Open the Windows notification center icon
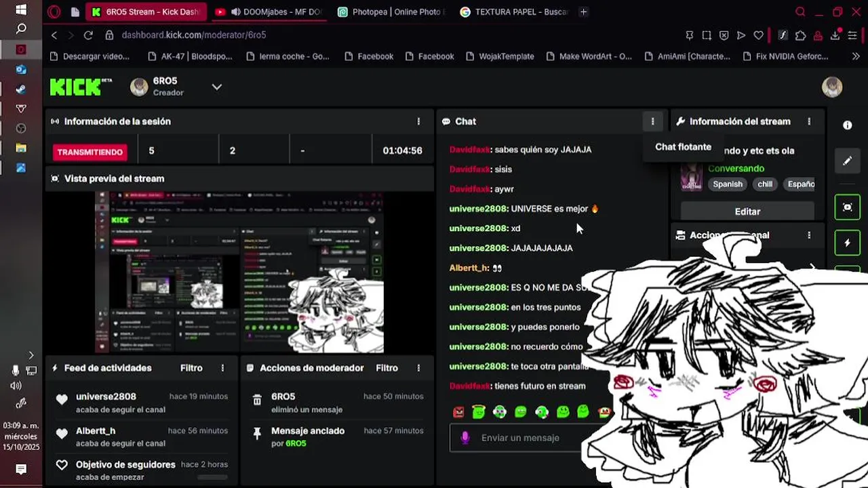Image resolution: width=868 pixels, height=488 pixels. coord(21,469)
